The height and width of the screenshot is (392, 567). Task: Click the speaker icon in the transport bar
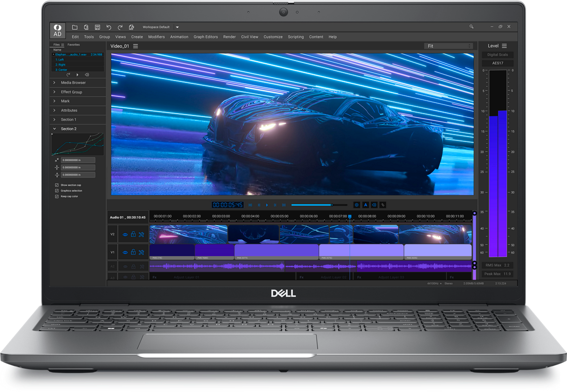[374, 204]
